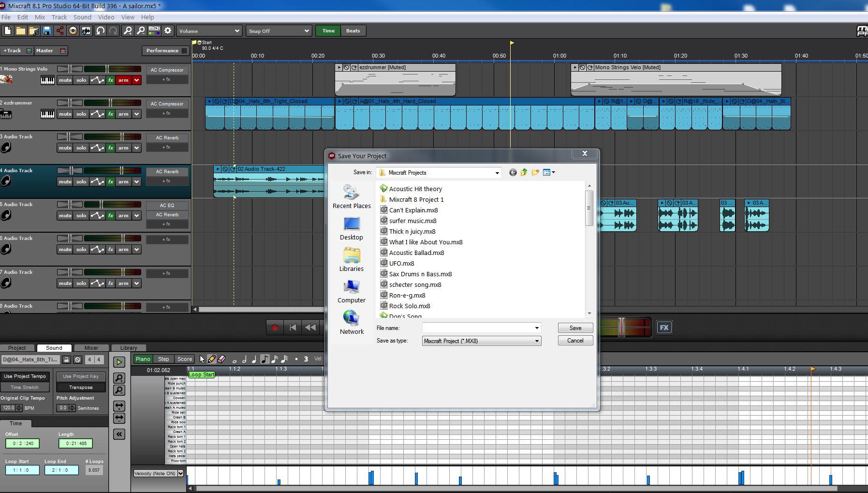Open the Velocity (Note ON) dropdown
This screenshot has height=493, width=868.
tap(159, 473)
